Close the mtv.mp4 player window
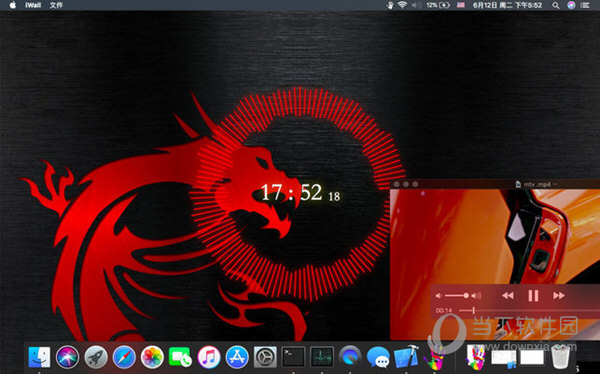 pyautogui.click(x=396, y=185)
